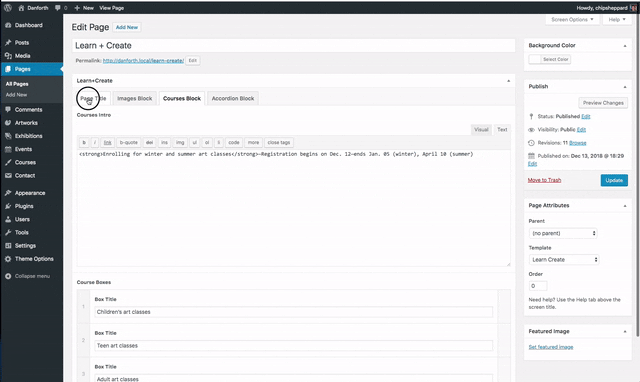
Task: Click the Children's art classes box title field
Action: coord(293,312)
